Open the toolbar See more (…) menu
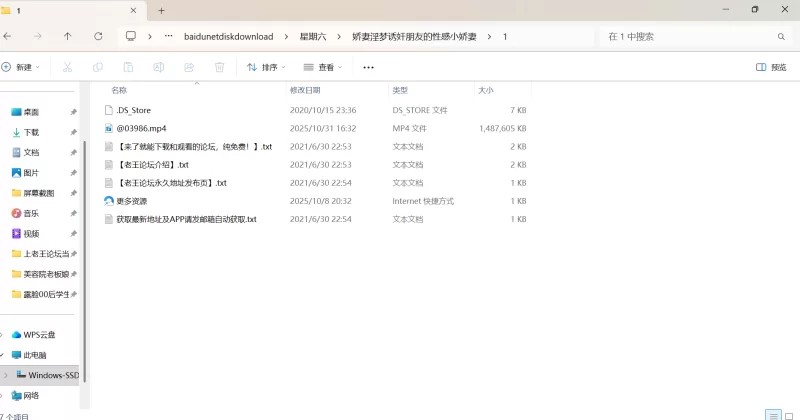The width and height of the screenshot is (800, 420). tap(368, 67)
